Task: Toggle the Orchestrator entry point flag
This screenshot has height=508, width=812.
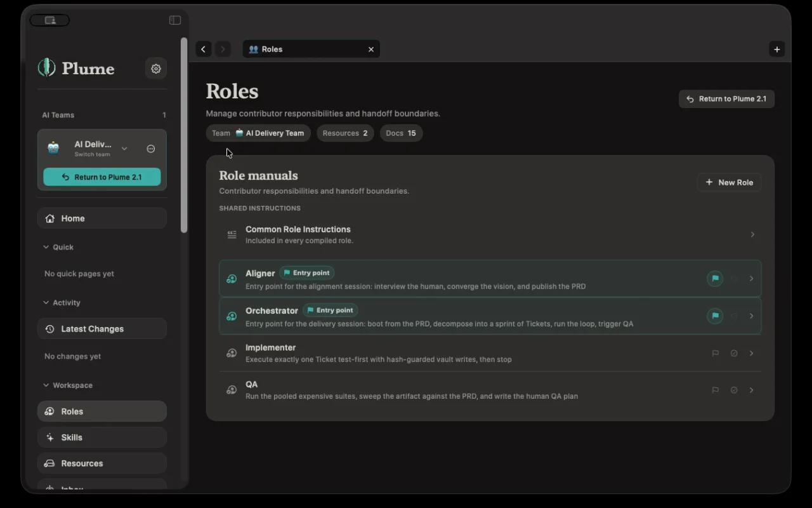Action: point(715,316)
